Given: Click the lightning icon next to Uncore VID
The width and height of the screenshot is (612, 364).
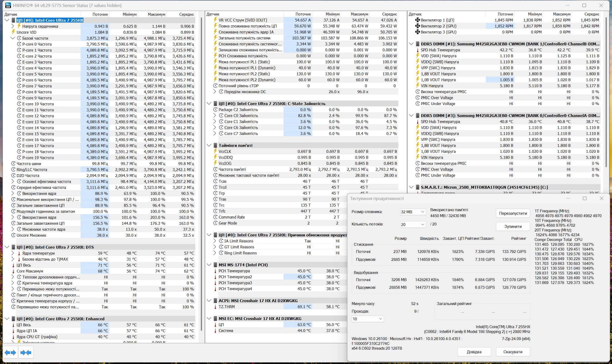Looking at the screenshot, I should tap(13, 32).
